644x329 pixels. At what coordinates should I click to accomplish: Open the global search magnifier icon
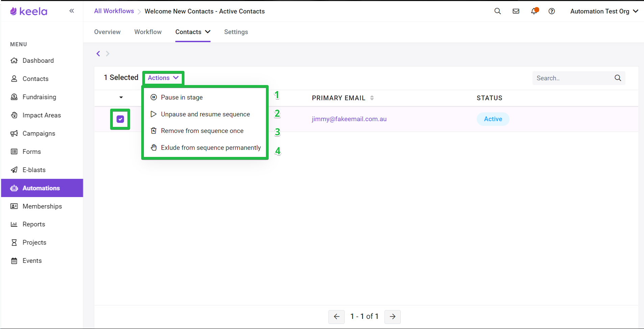click(497, 11)
